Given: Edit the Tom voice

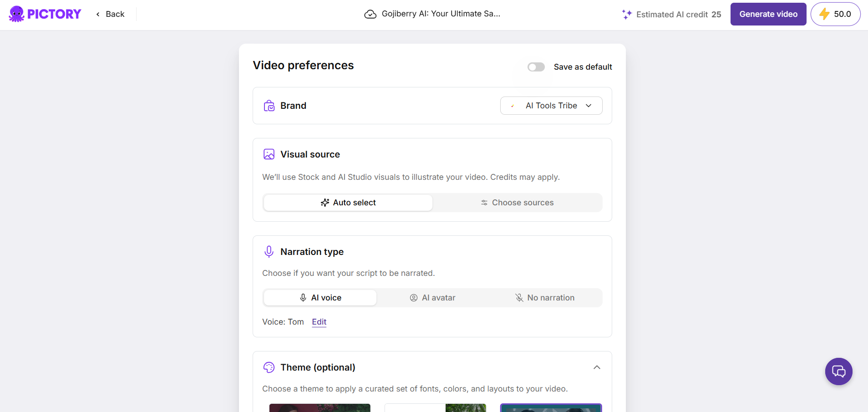Looking at the screenshot, I should click(x=319, y=322).
